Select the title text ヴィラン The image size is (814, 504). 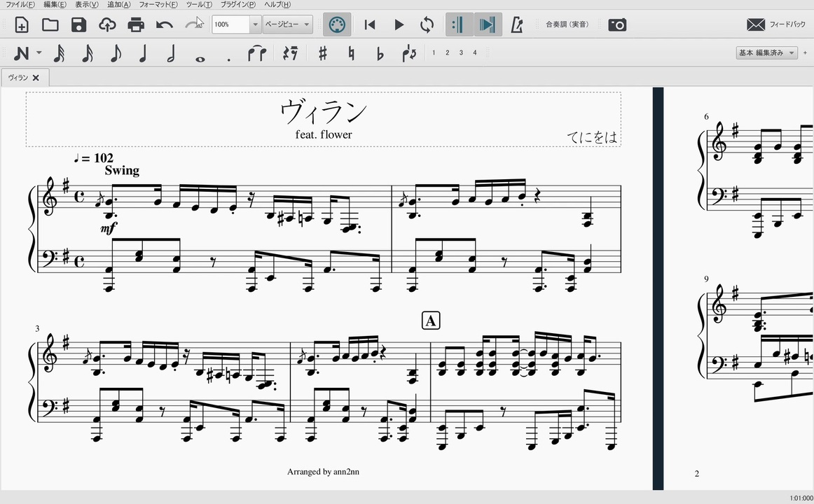pos(324,111)
